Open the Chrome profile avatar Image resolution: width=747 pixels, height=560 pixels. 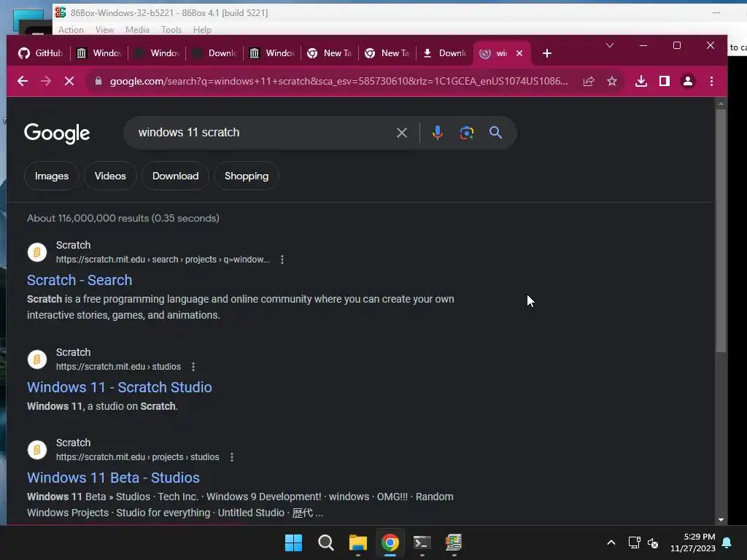(x=688, y=82)
